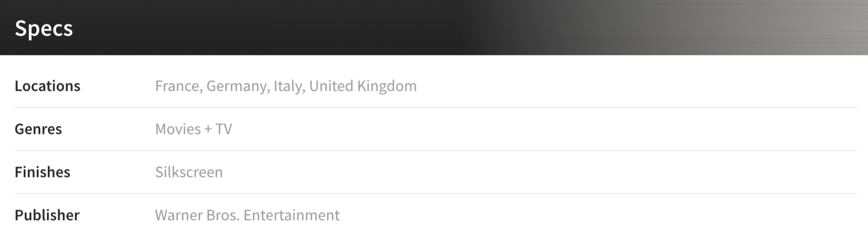Image resolution: width=868 pixels, height=241 pixels.
Task: Click the Genres row label
Action: [x=38, y=129]
